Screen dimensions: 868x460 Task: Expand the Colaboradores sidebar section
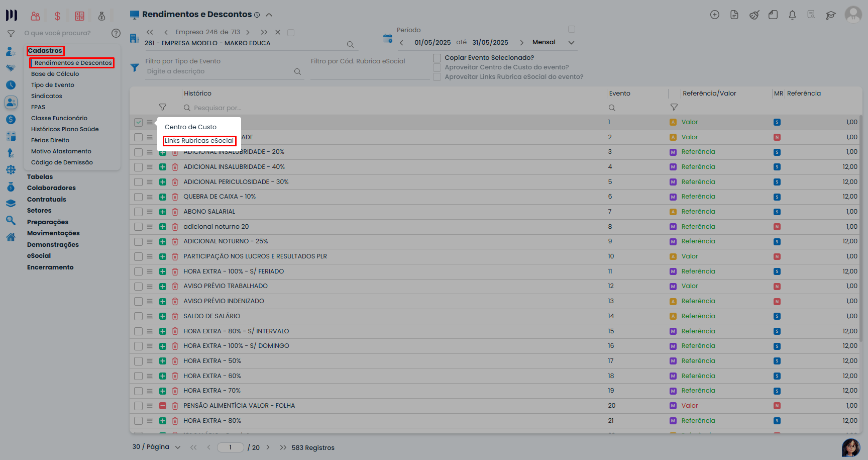point(51,188)
